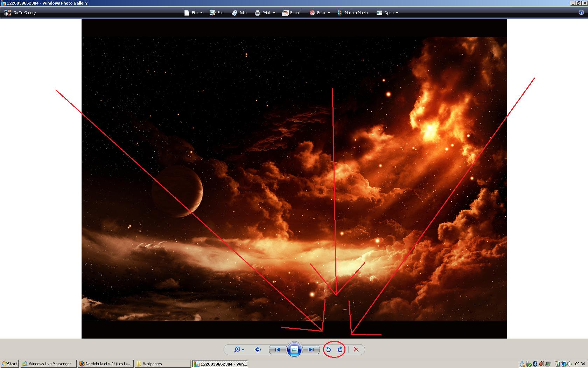Click the Safely Remove Hardware tray icon
The height and width of the screenshot is (368, 588).
tap(529, 364)
